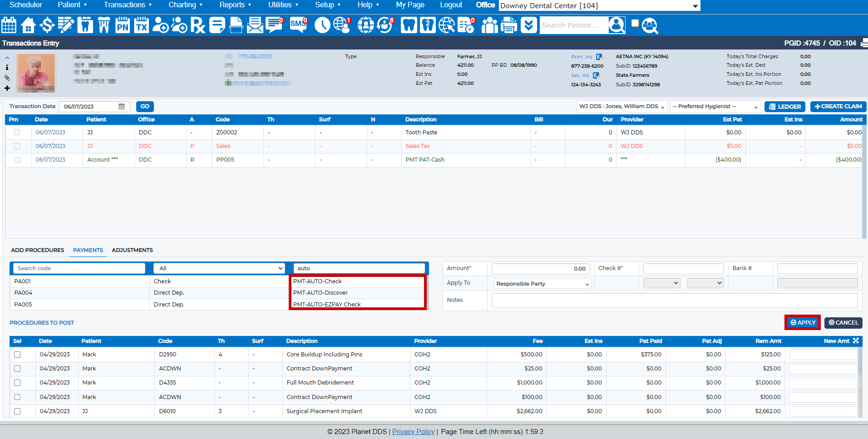
Task: Check the Sel checkbox for Core Buildup Including Pins
Action: pyautogui.click(x=17, y=355)
